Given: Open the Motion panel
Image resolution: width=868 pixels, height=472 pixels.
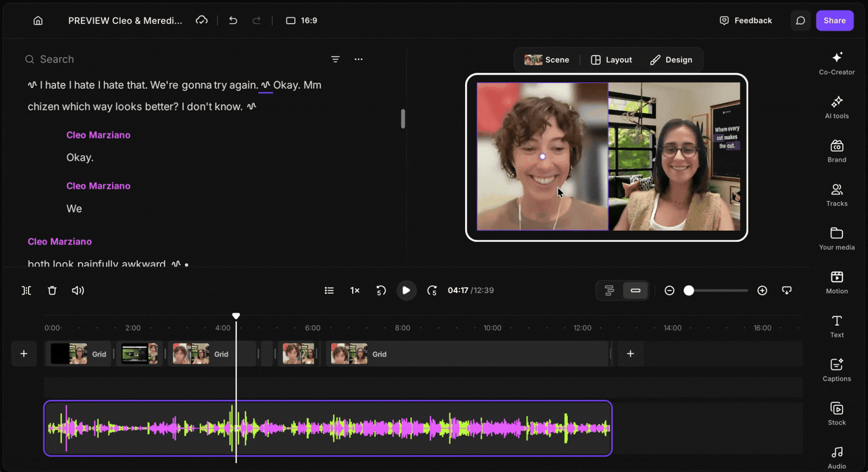Looking at the screenshot, I should [837, 282].
